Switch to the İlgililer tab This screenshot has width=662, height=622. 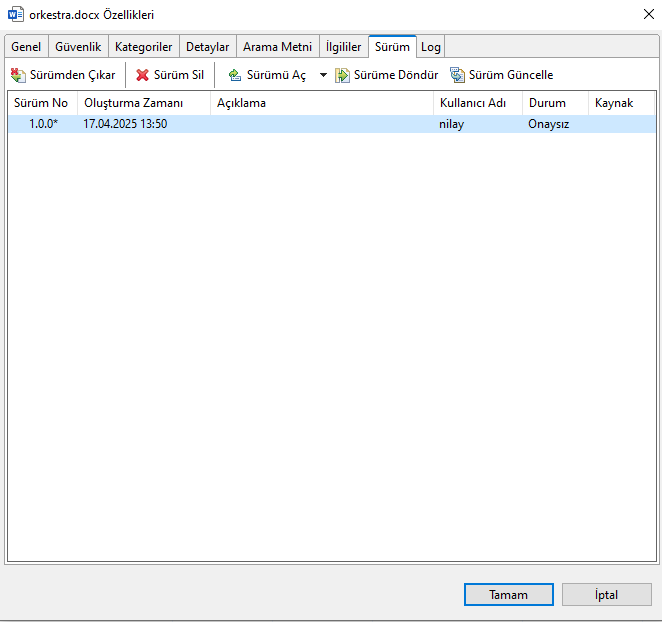click(343, 47)
